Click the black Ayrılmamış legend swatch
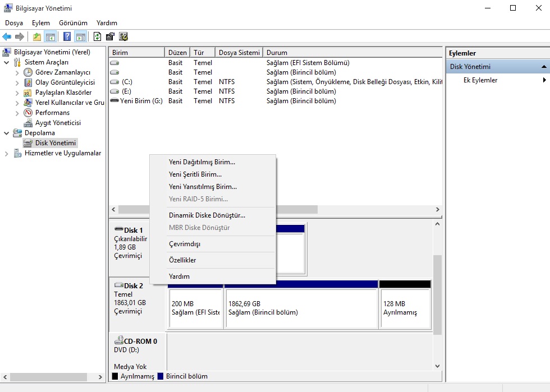 pos(114,376)
